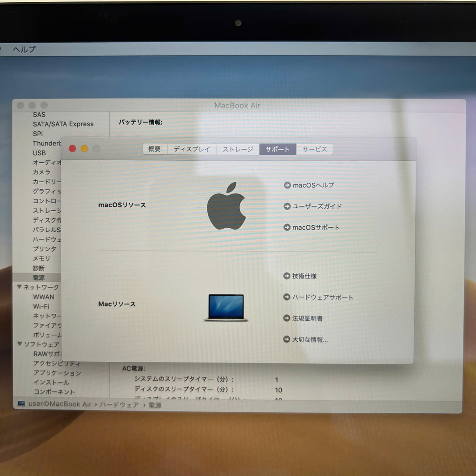
Task: Open the macOSサポート link
Action: click(x=316, y=227)
